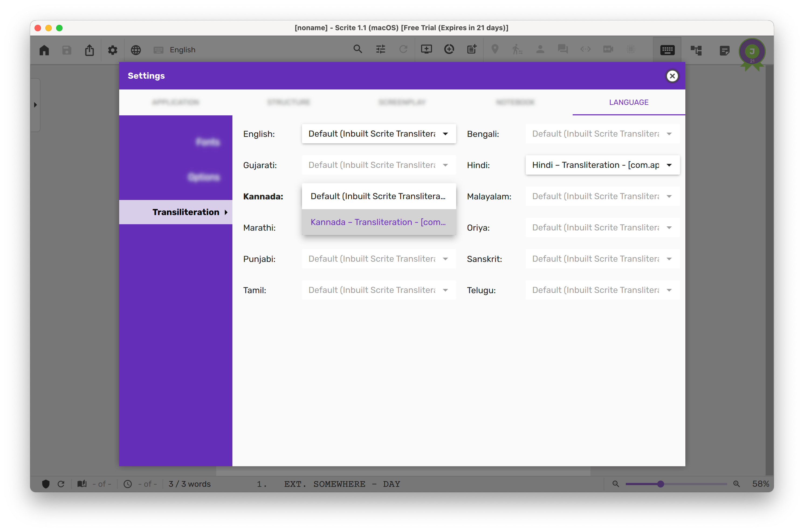Click the status bar refresh icon

pyautogui.click(x=61, y=484)
